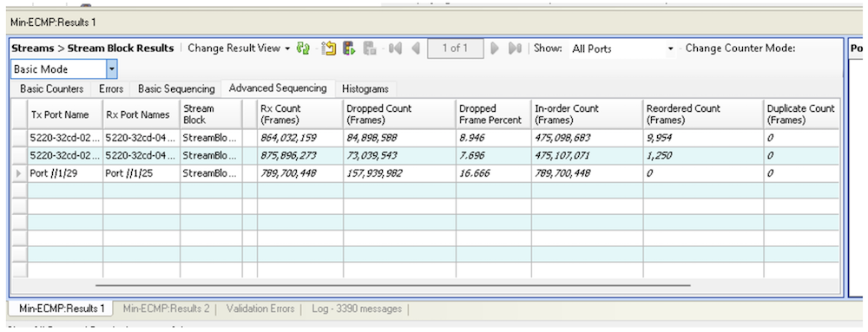
Task: Click the Streams > Stream Block Results title
Action: 93,48
